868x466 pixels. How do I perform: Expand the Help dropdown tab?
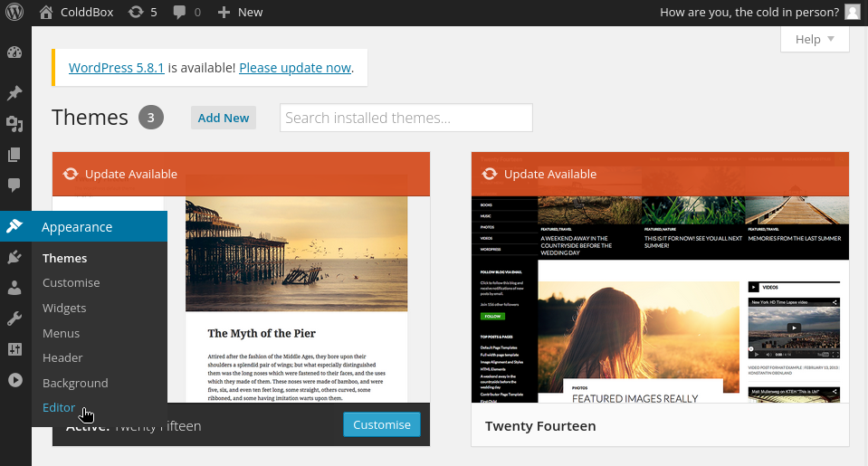click(815, 39)
